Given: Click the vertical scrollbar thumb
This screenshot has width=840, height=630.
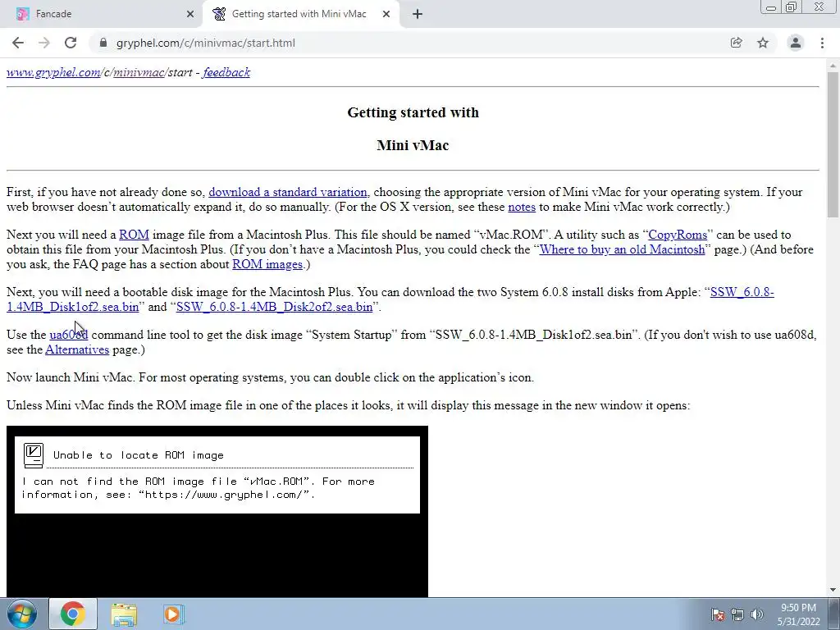Looking at the screenshot, I should pyautogui.click(x=833, y=144).
